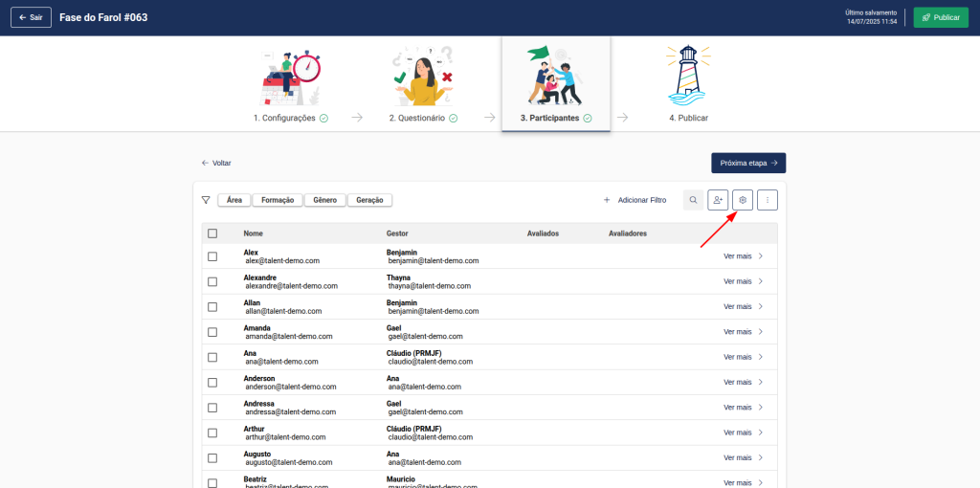
Task: Click the Próxima etapa button
Action: tap(747, 163)
